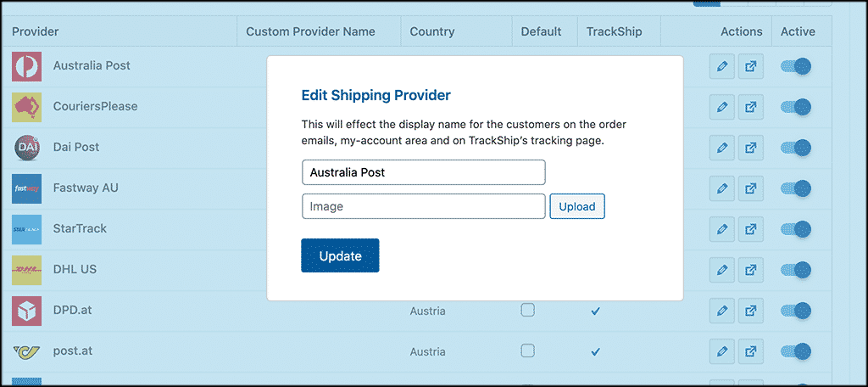Click the Custom Provider Name column header
The width and height of the screenshot is (868, 387).
pyautogui.click(x=310, y=31)
